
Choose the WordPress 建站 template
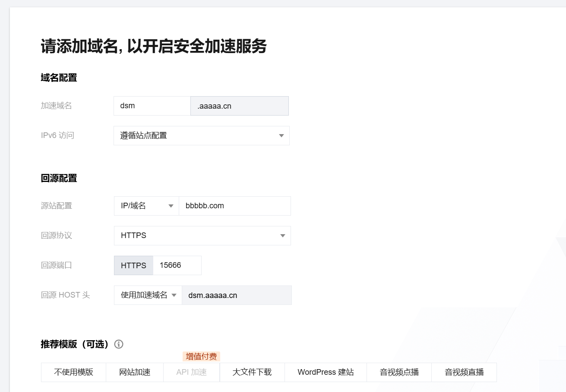(x=326, y=372)
